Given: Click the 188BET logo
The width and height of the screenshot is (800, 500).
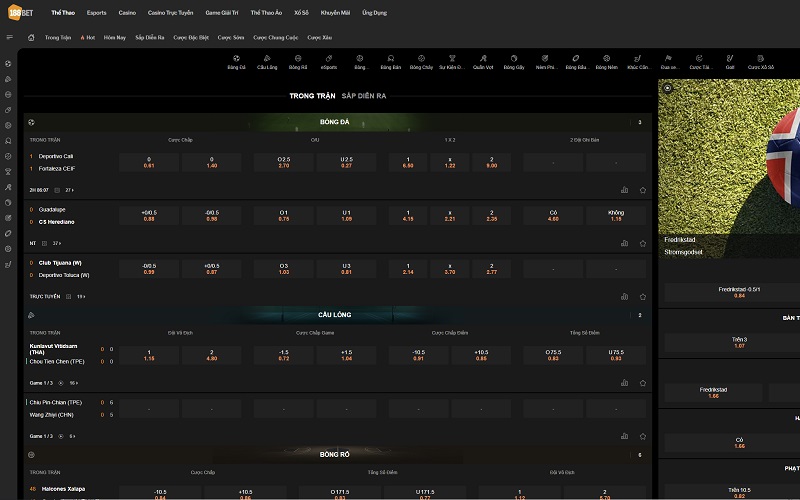Looking at the screenshot, I should click(x=18, y=12).
